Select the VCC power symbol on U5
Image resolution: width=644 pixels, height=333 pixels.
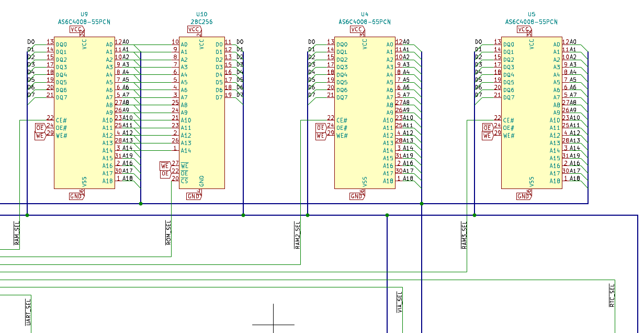523,29
